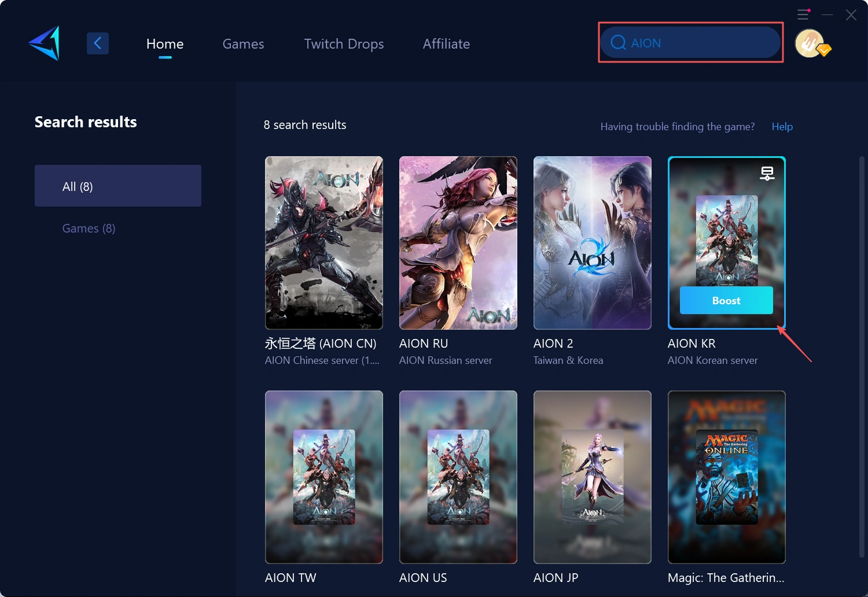Image resolution: width=868 pixels, height=597 pixels.
Task: Minimize the window
Action: coord(827,14)
